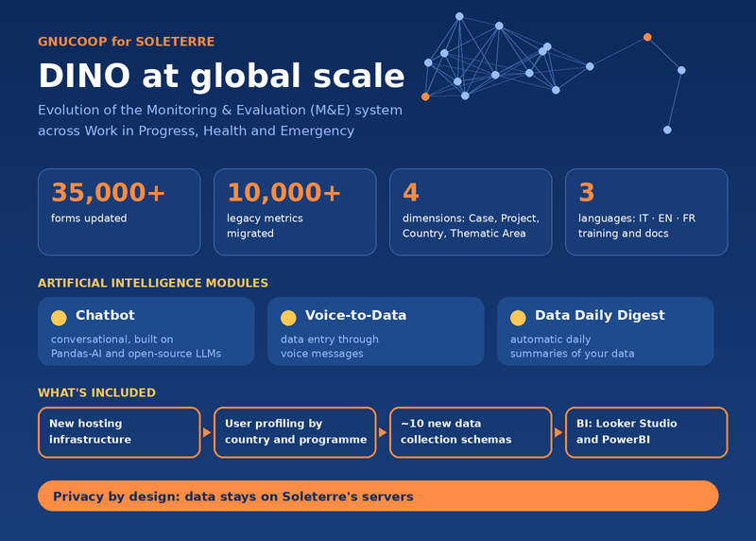Click the text 'Pandas-AI and open-source LLMs'
The width and height of the screenshot is (756, 541).
click(x=136, y=354)
